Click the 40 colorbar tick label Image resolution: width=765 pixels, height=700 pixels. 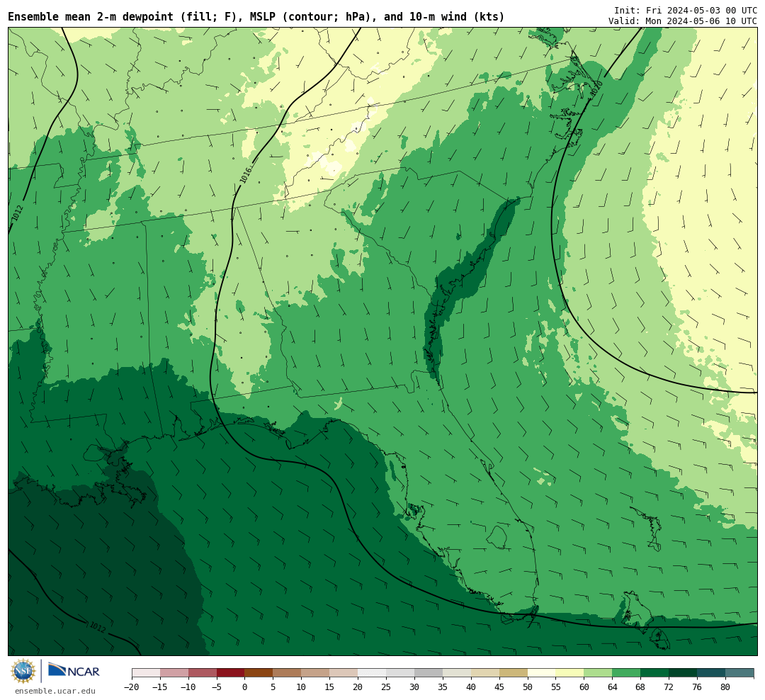pos(471,687)
